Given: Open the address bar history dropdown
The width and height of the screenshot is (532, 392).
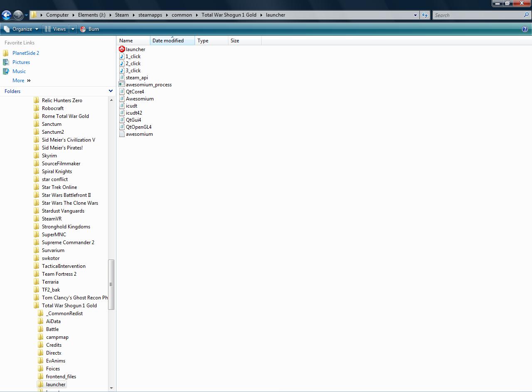Looking at the screenshot, I should pyautogui.click(x=415, y=15).
